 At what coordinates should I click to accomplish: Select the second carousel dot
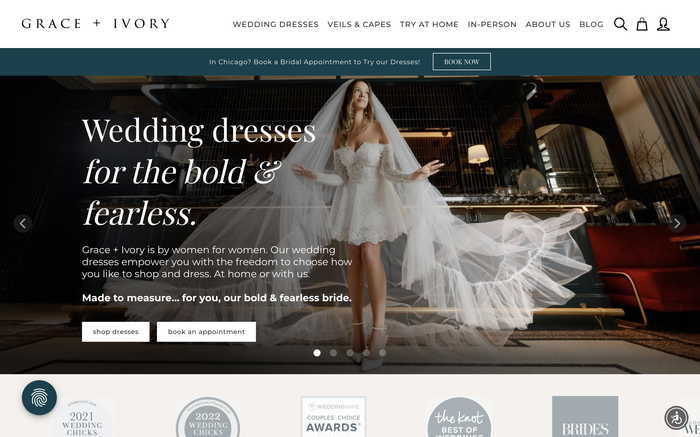click(x=333, y=353)
